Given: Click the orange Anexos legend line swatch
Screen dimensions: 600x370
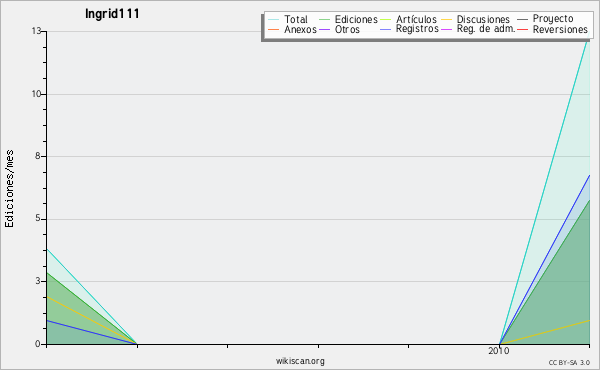Looking at the screenshot, I should tap(274, 29).
